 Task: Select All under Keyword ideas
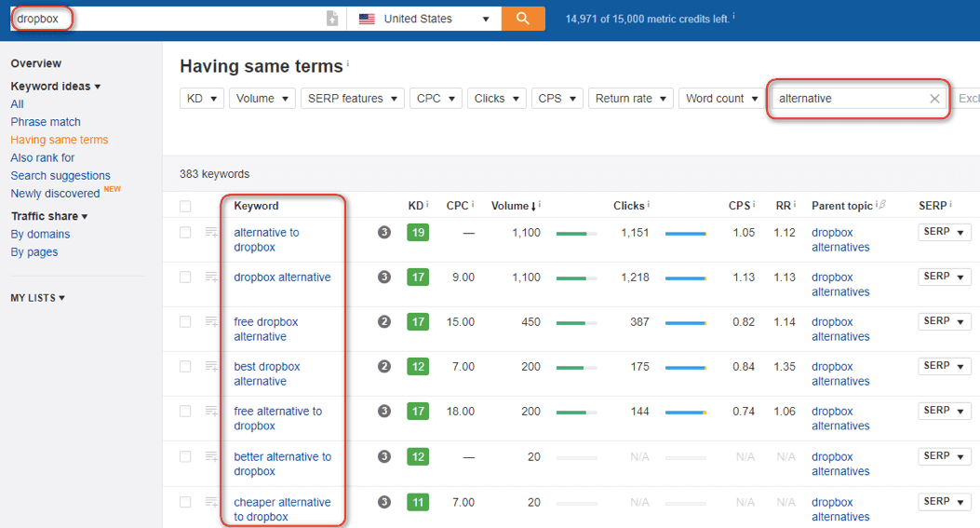(17, 104)
